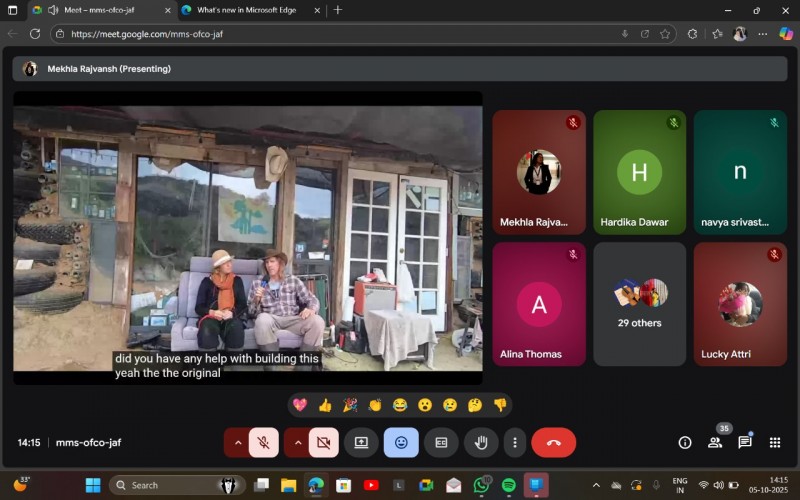
Task: Expand audio settings arrow beside microphone
Action: click(238, 442)
